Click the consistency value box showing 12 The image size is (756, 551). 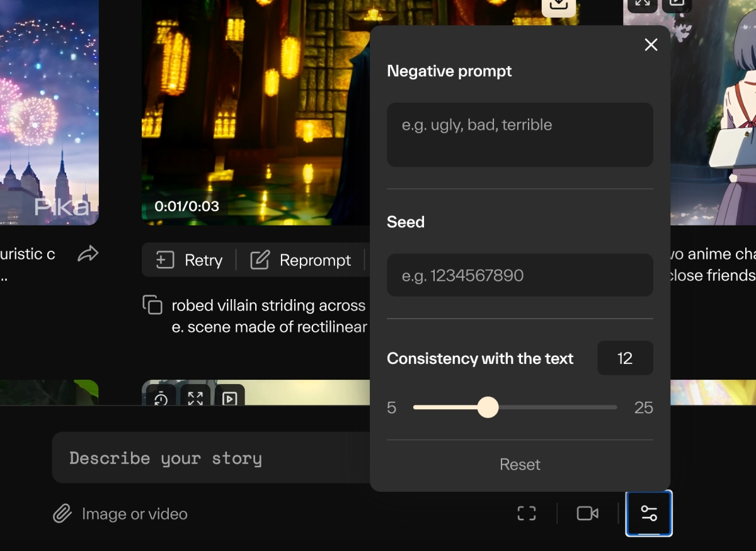(624, 358)
